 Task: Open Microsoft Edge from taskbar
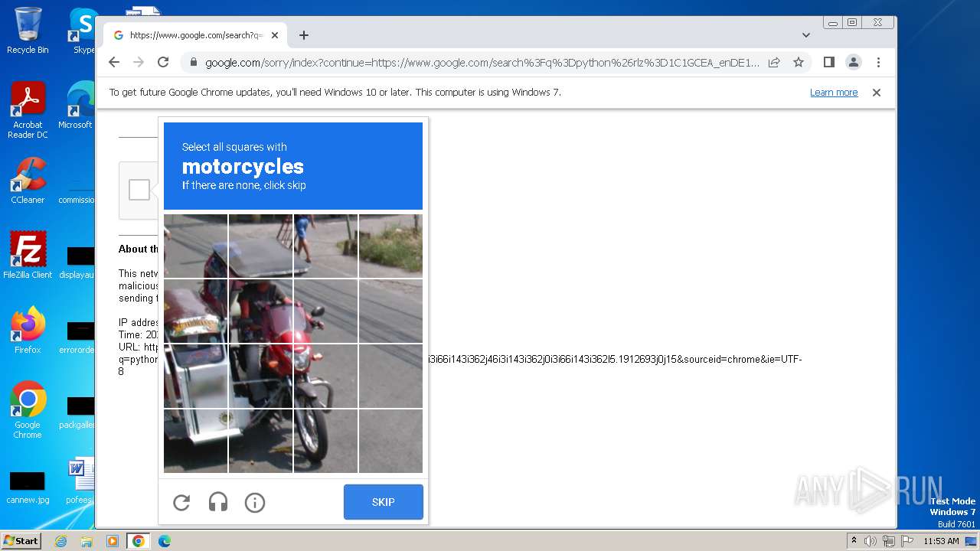(x=164, y=541)
